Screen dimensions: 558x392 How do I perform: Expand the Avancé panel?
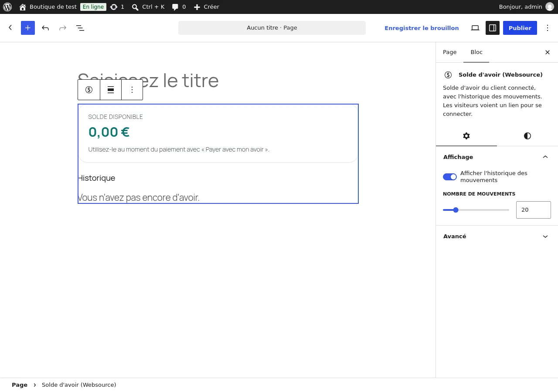point(497,236)
